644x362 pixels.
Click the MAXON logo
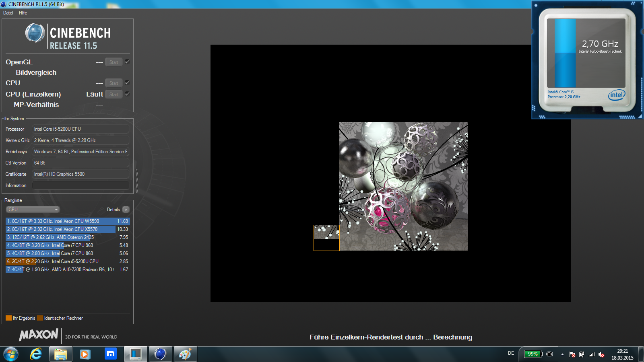click(x=39, y=335)
